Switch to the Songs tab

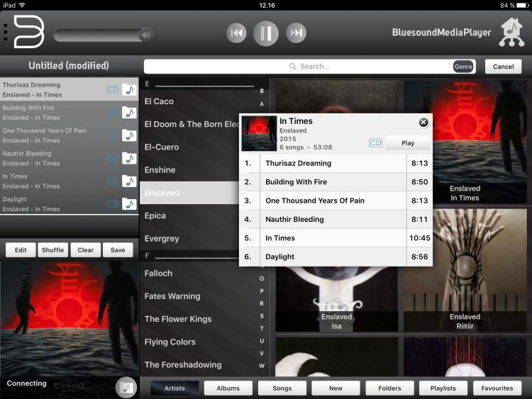coord(282,388)
